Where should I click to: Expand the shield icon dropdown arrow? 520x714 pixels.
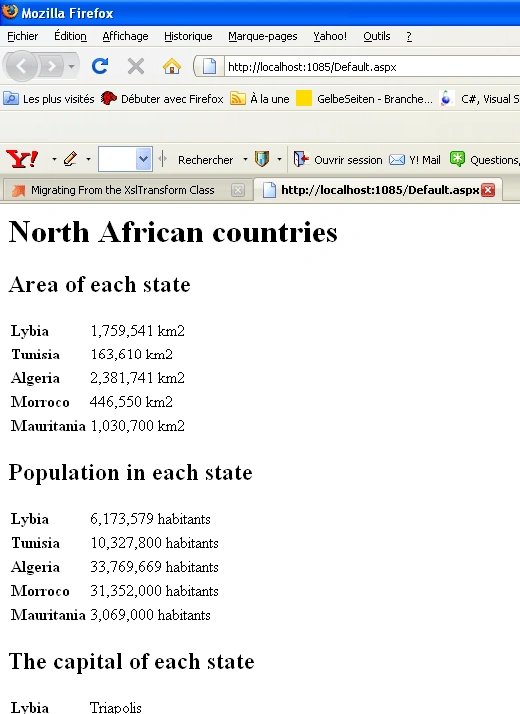click(x=279, y=159)
